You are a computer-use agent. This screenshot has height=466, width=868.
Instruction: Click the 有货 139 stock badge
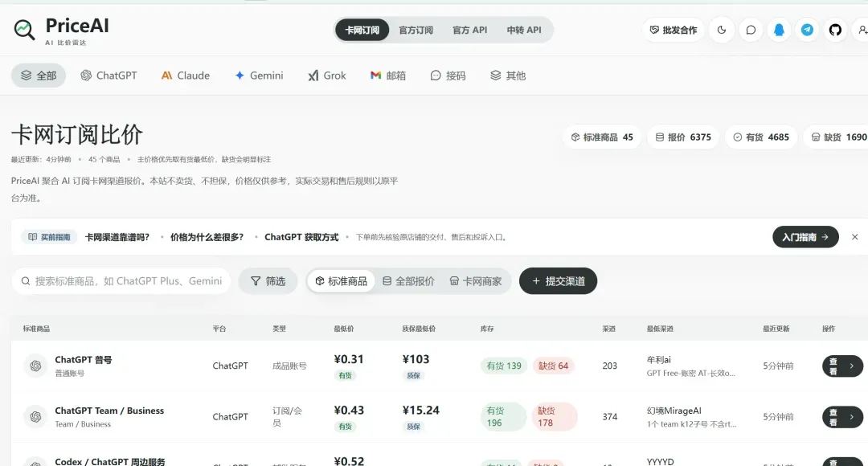[504, 366]
